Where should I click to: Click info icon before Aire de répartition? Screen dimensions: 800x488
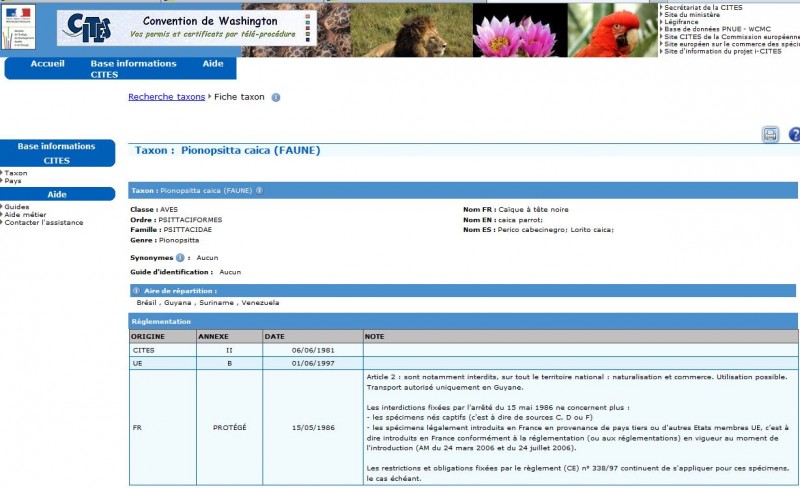(x=136, y=290)
